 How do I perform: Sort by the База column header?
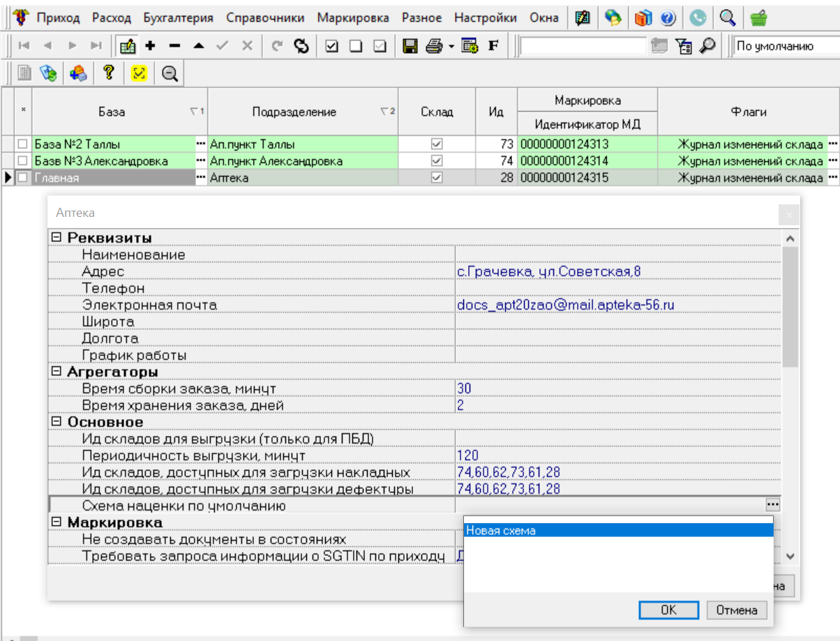click(x=119, y=112)
